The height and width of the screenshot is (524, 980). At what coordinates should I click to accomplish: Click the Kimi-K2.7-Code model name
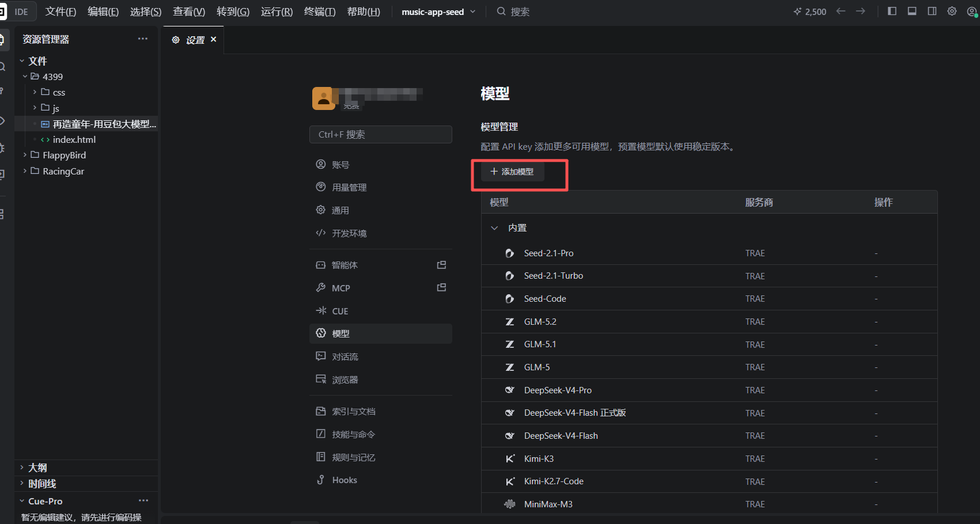(554, 481)
